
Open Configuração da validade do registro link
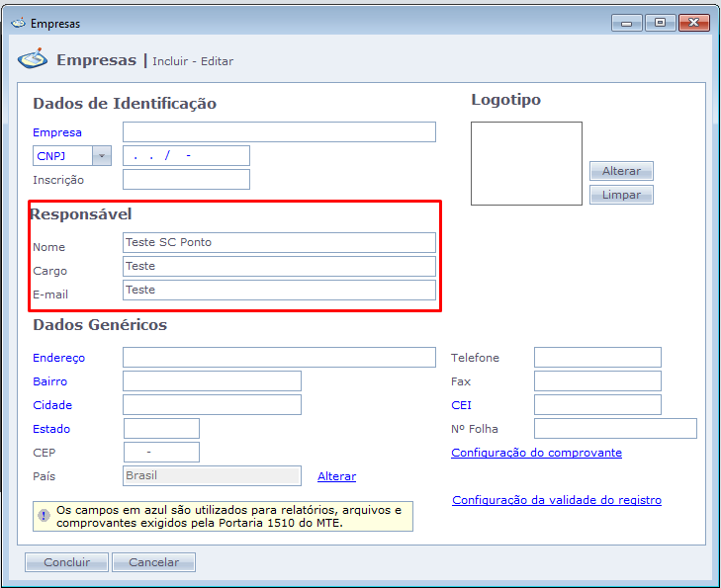pos(556,500)
